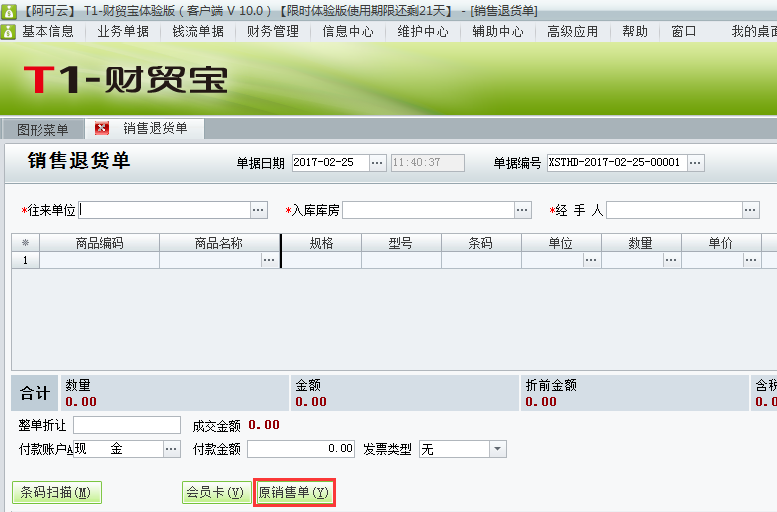Focus the 经手人 input field
Screen dimensions: 777x512
pyautogui.click(x=675, y=210)
